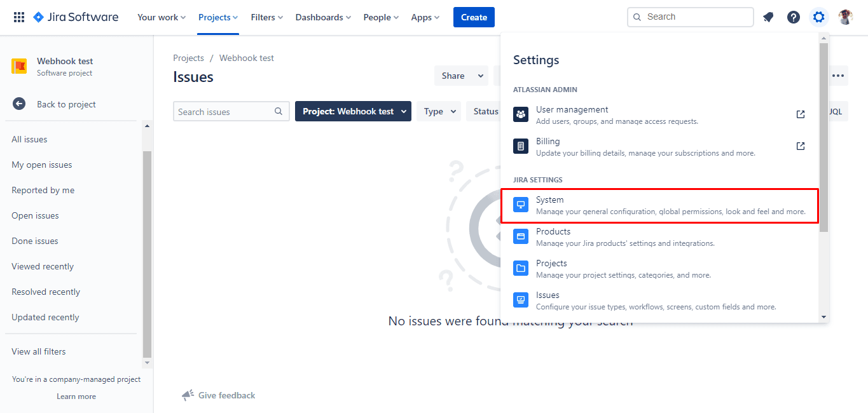Viewport: 868px width, 413px height.
Task: Expand the Your work dropdown
Action: [162, 17]
